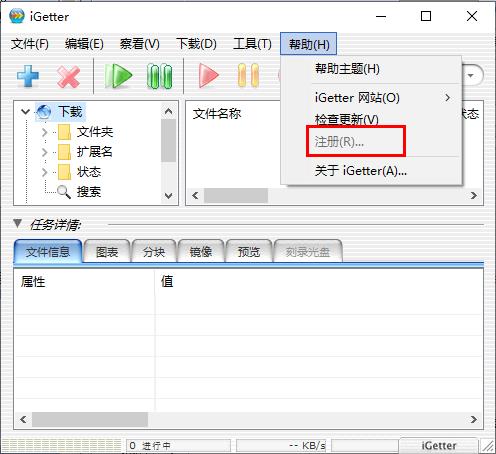496x454 pixels.
Task: Select 状态 in the tree
Action: 89,172
